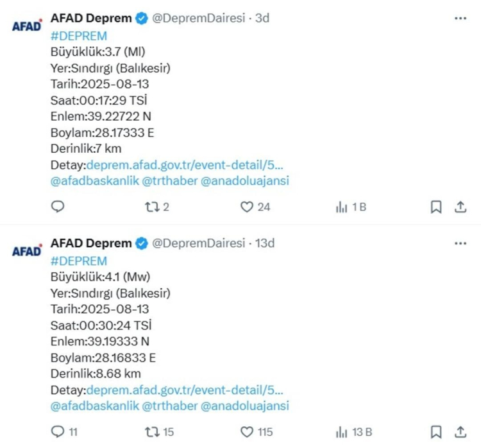Image resolution: width=481 pixels, height=448 pixels.
Task: Bookmark the second AFAD Deprem tweet
Action: (435, 432)
